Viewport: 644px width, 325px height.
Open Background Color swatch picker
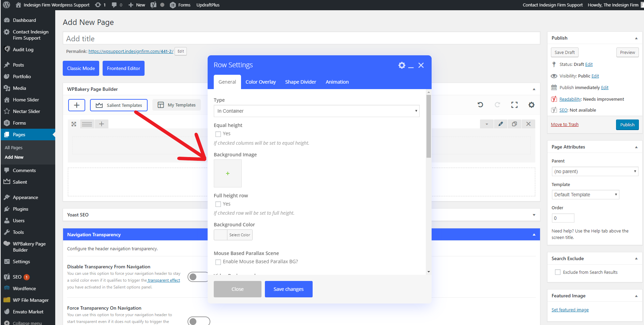pyautogui.click(x=221, y=235)
